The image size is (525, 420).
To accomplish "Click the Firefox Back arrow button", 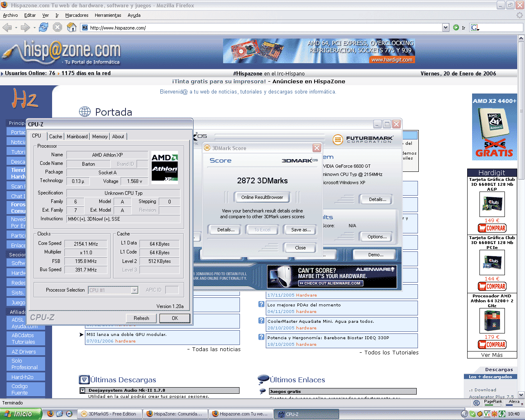I will pos(7,27).
